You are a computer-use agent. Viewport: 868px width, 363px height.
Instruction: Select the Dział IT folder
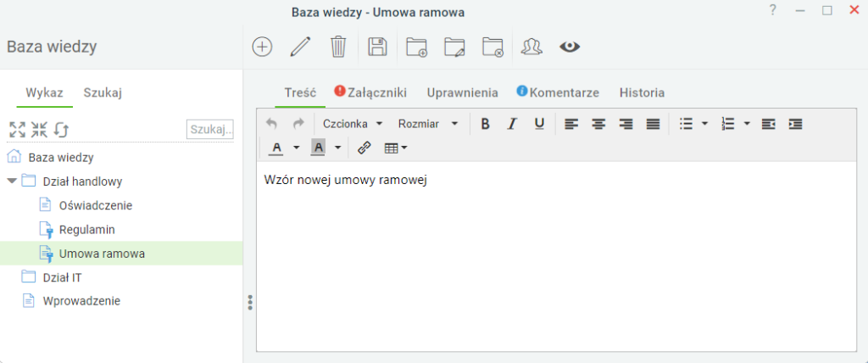[x=63, y=277]
